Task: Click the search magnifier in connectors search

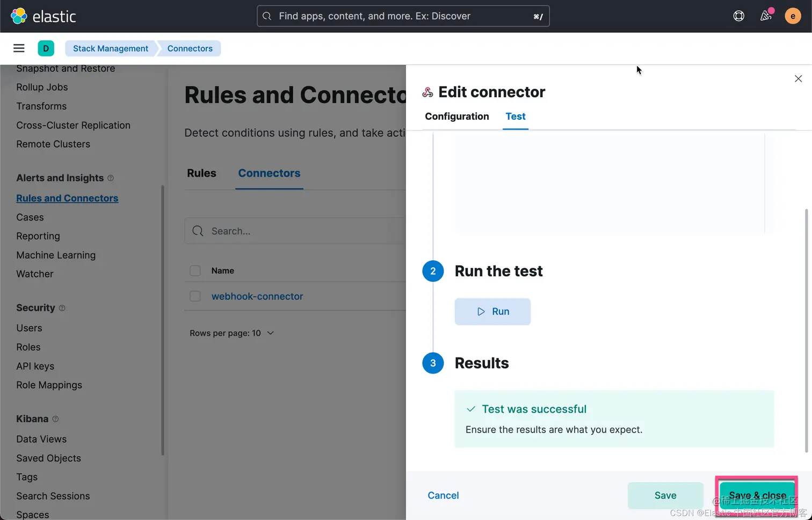Action: tap(198, 231)
